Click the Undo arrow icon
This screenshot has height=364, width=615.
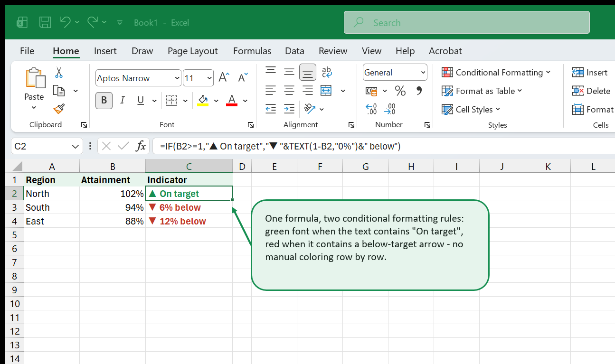(66, 22)
